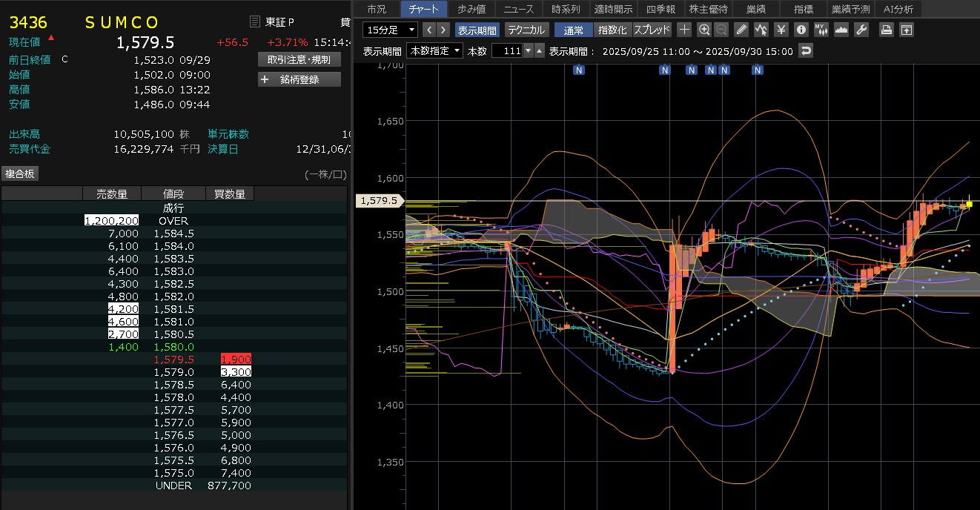This screenshot has height=510, width=980.
Task: Click the 本数 input field showing 111
Action: pos(506,50)
